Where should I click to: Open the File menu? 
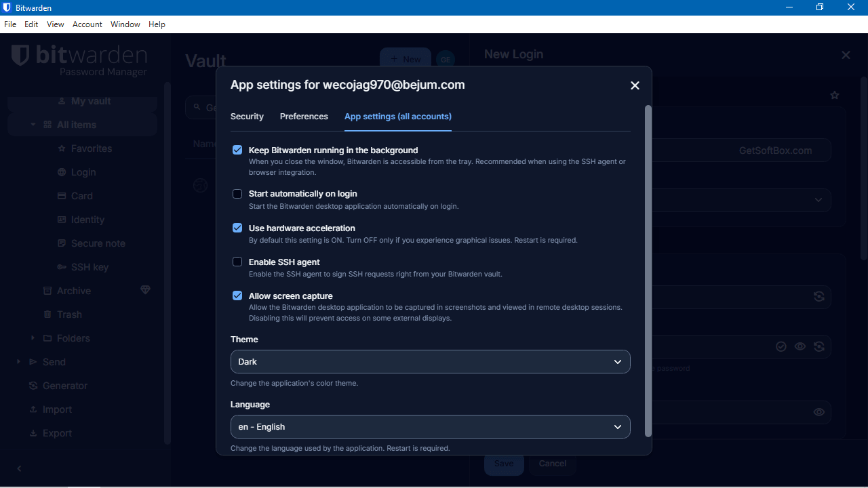point(10,24)
